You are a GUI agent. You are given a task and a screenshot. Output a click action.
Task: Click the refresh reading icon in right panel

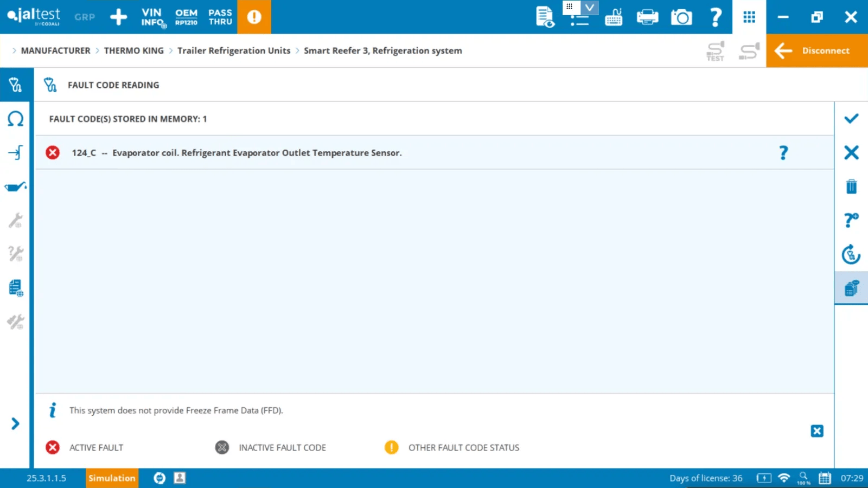coord(851,254)
